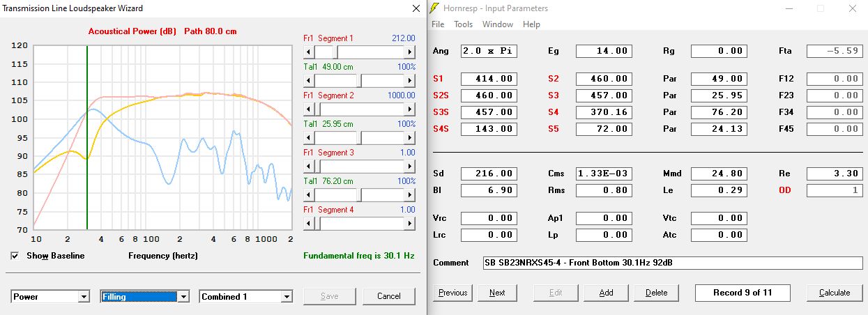Click right arrow of Tal1 49.00 cm slider
868x315 pixels.
click(x=410, y=80)
